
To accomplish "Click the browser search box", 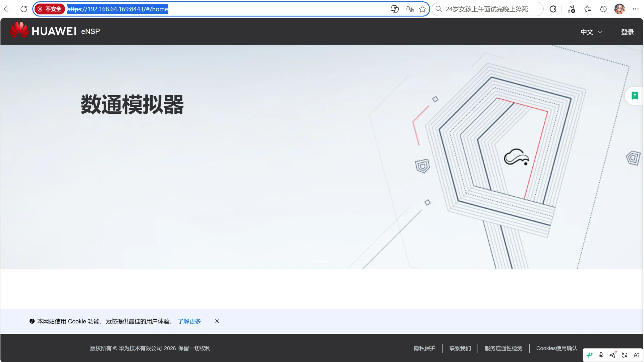I will [487, 9].
